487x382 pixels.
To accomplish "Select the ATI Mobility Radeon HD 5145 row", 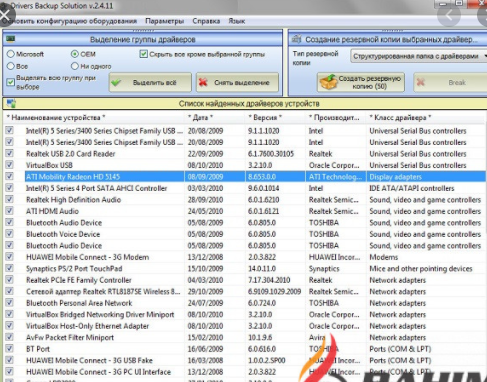I will tap(255, 177).
